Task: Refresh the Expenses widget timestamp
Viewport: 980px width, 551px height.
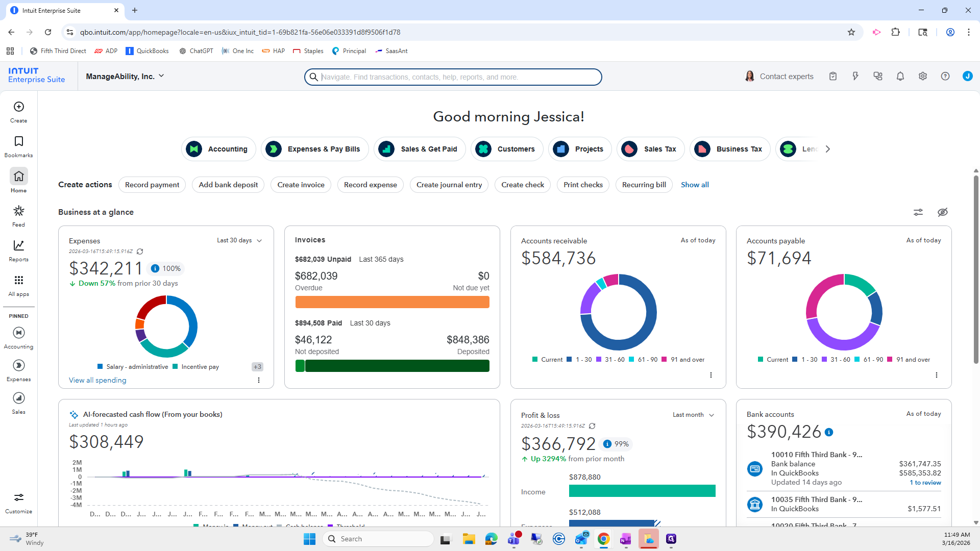Action: 140,252
